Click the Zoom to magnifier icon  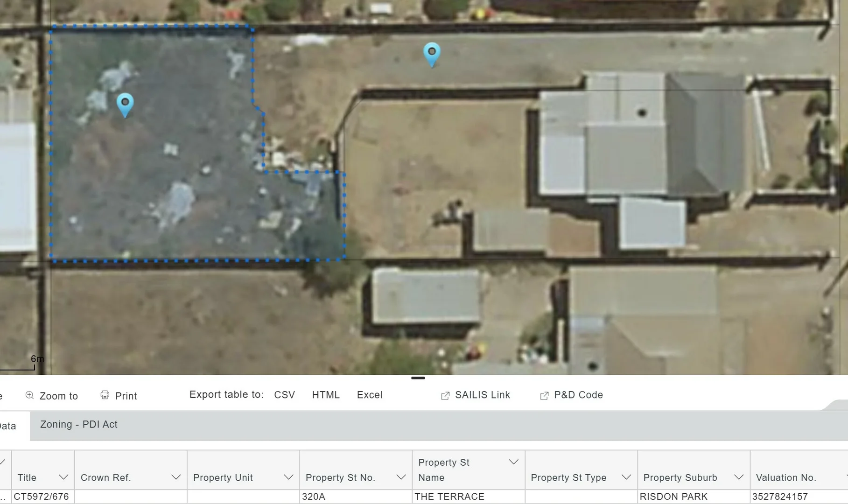[x=29, y=395]
